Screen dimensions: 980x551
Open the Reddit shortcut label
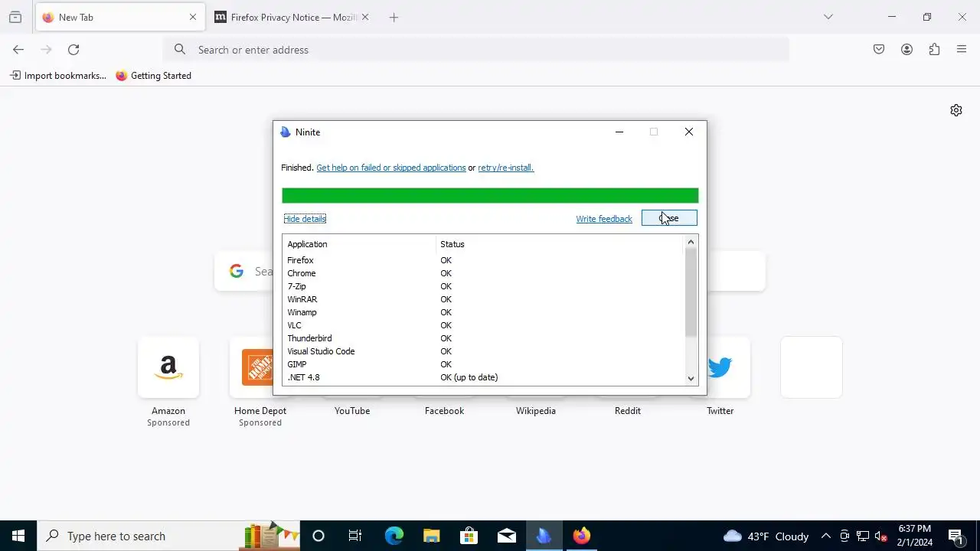[x=628, y=411]
